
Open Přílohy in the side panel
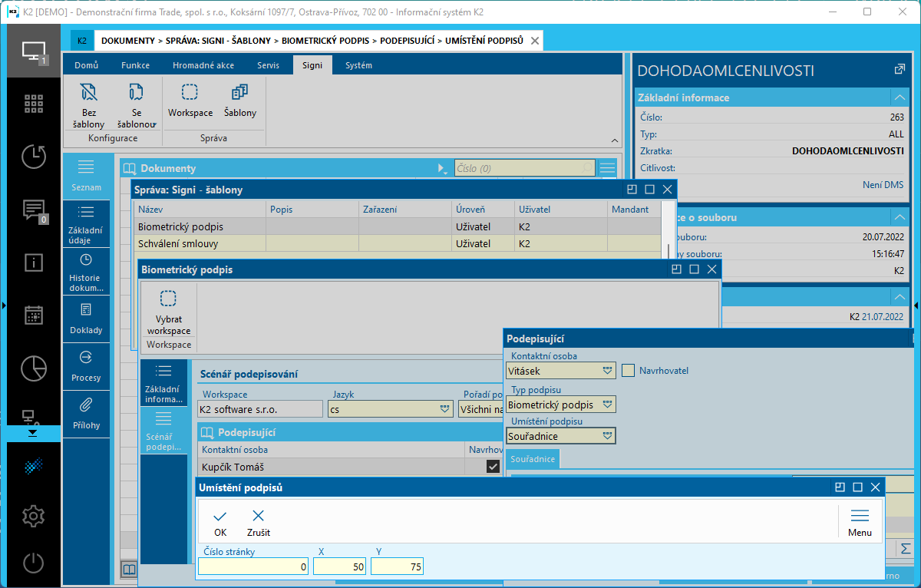pyautogui.click(x=86, y=414)
